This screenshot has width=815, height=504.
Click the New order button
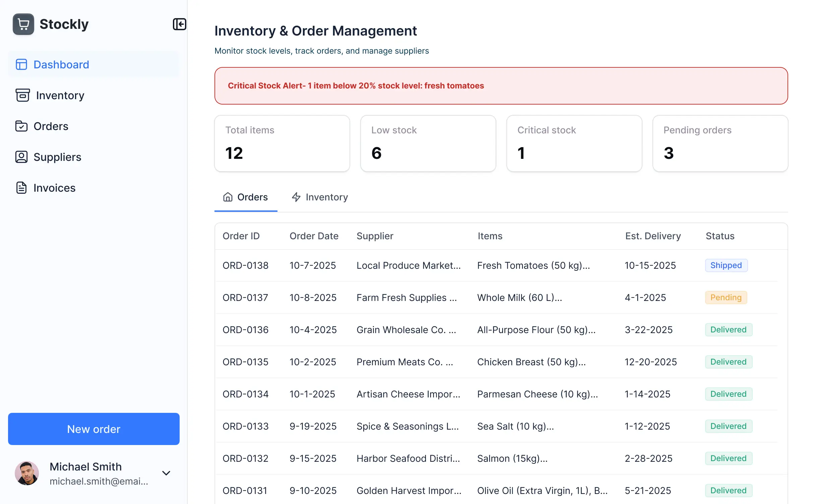[93, 429]
